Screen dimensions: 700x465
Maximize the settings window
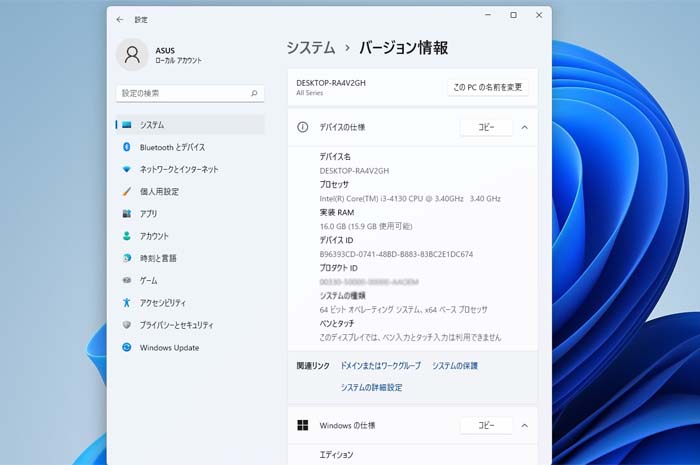513,15
